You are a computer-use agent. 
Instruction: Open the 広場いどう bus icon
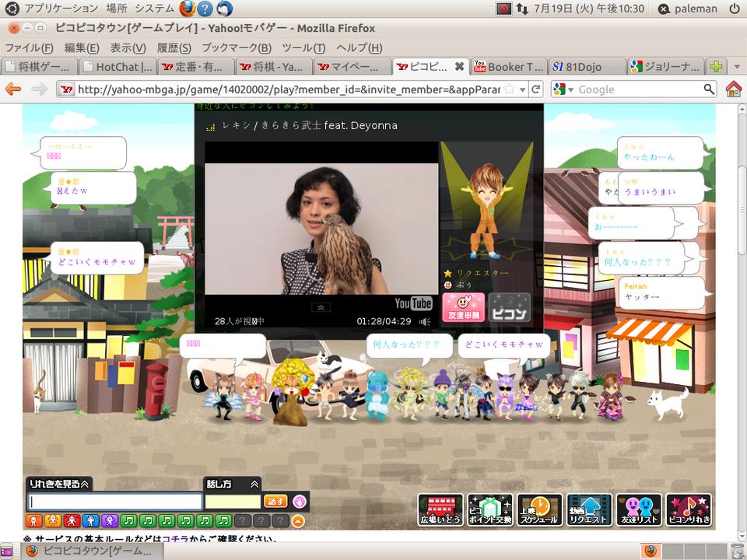pos(440,510)
